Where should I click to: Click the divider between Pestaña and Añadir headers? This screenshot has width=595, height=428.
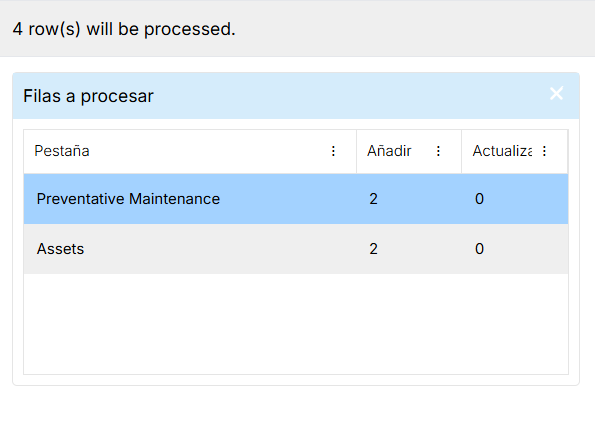point(356,151)
